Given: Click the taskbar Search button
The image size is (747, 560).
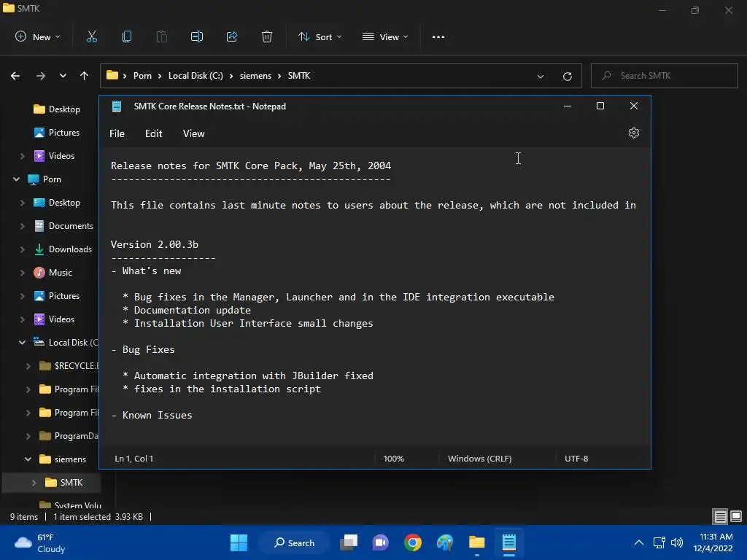Looking at the screenshot, I should click(x=295, y=542).
